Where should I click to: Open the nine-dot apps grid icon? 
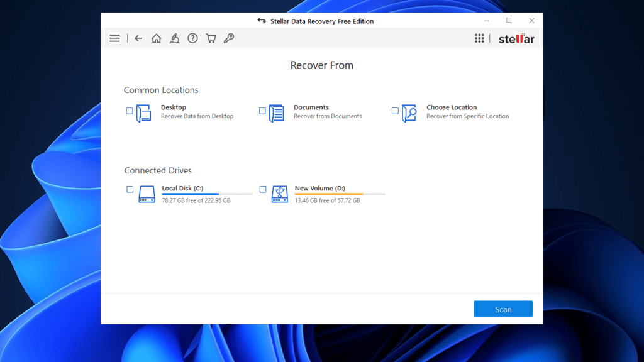coord(479,38)
